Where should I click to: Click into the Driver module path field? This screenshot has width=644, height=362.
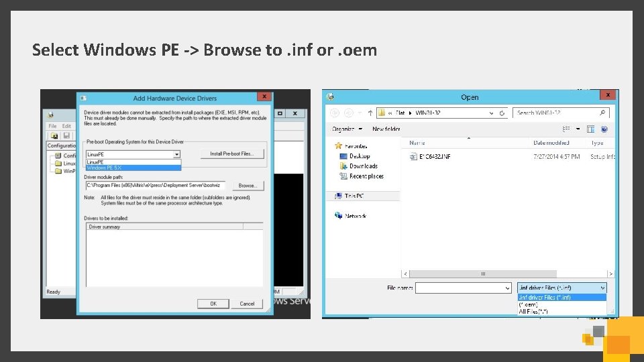tap(156, 186)
